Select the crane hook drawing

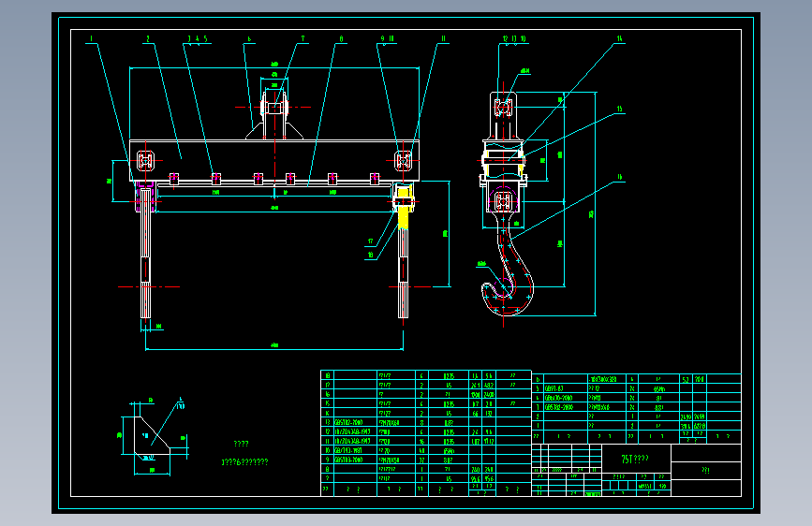pyautogui.click(x=508, y=264)
